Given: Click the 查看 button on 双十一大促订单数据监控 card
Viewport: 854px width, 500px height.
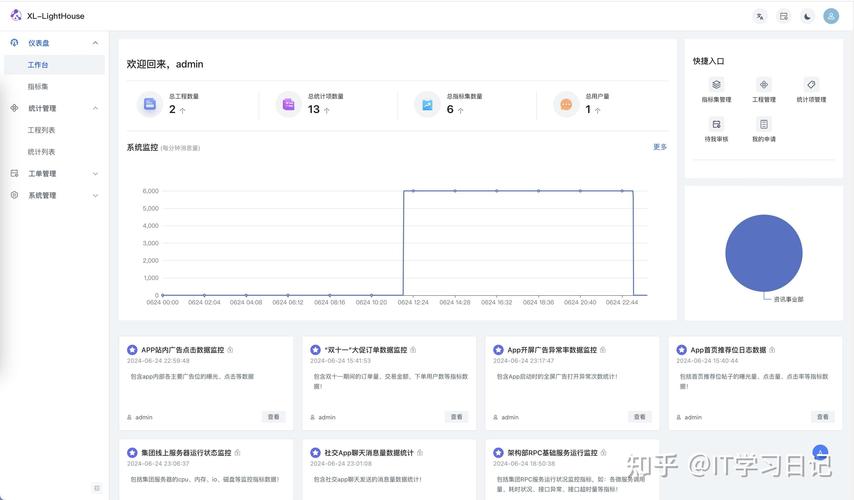Looking at the screenshot, I should pos(456,417).
